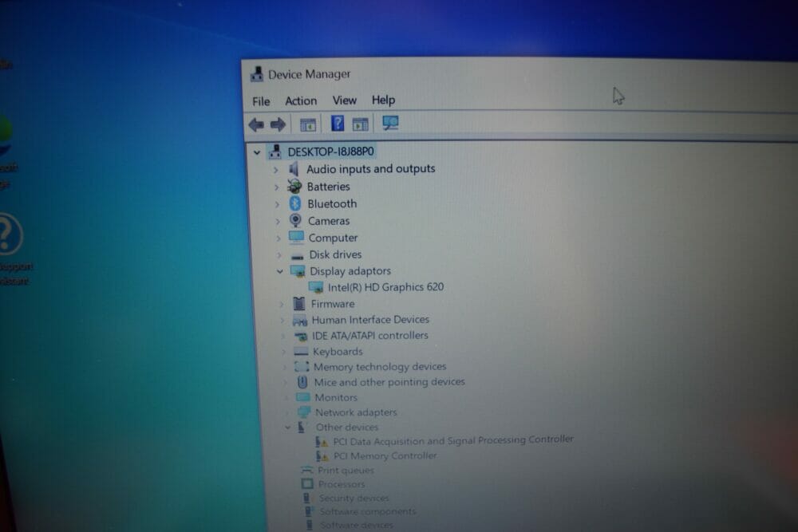Click the Back arrow toolbar icon
The image size is (798, 532).
click(256, 124)
